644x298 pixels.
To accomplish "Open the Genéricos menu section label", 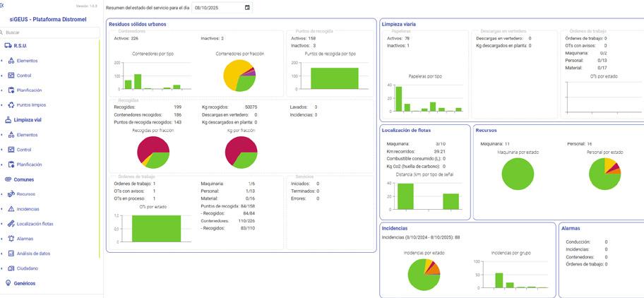I will click(x=25, y=283).
